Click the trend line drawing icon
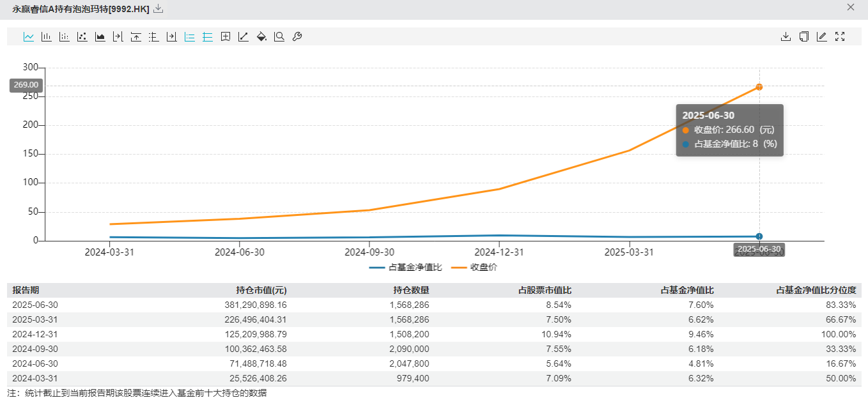The image size is (868, 405). [243, 37]
